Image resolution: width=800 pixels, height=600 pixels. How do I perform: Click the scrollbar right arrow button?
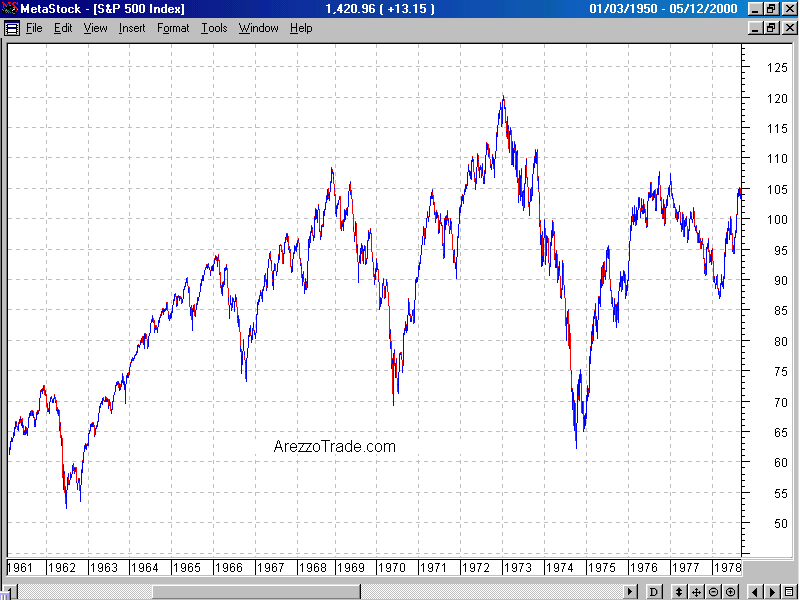(x=629, y=592)
